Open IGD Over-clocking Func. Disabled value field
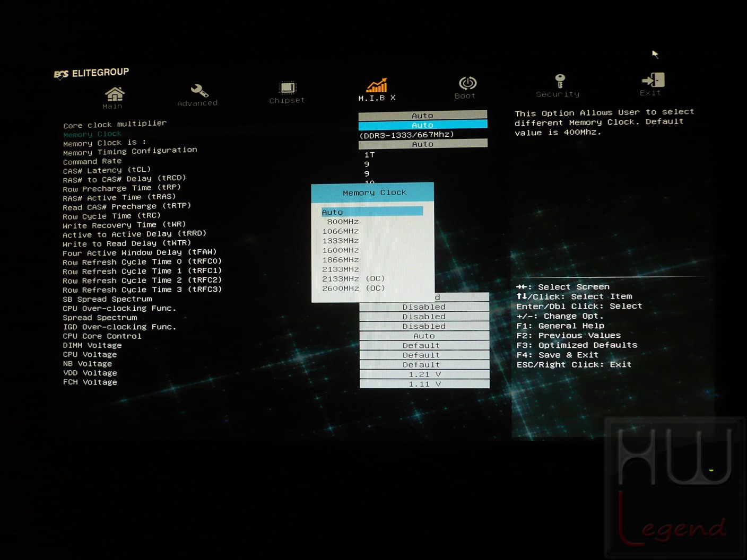This screenshot has width=747, height=560. click(424, 326)
